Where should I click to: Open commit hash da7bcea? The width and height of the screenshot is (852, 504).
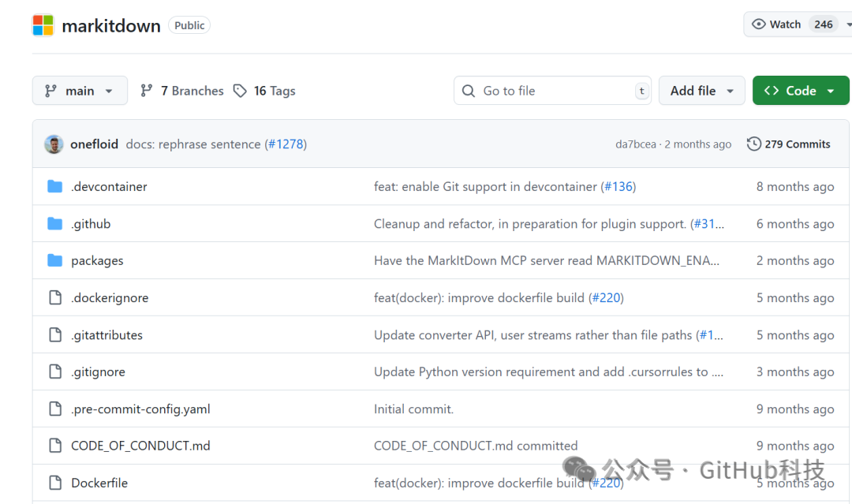pyautogui.click(x=636, y=144)
